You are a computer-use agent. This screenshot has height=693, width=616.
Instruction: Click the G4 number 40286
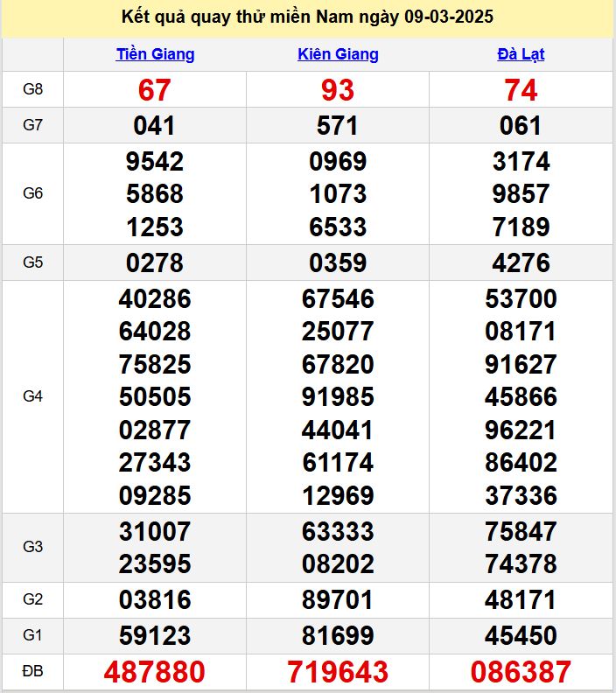point(155,298)
